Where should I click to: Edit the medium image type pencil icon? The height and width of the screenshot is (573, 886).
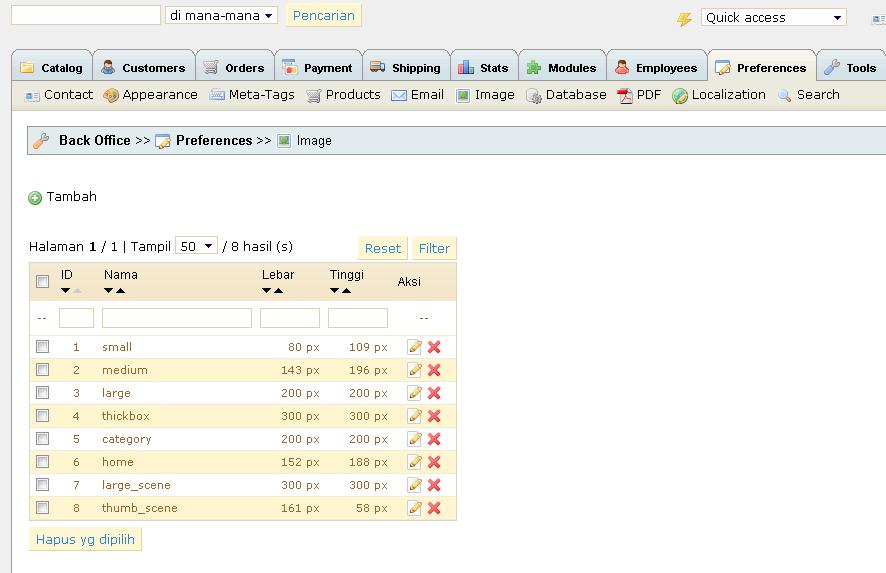[x=415, y=370]
